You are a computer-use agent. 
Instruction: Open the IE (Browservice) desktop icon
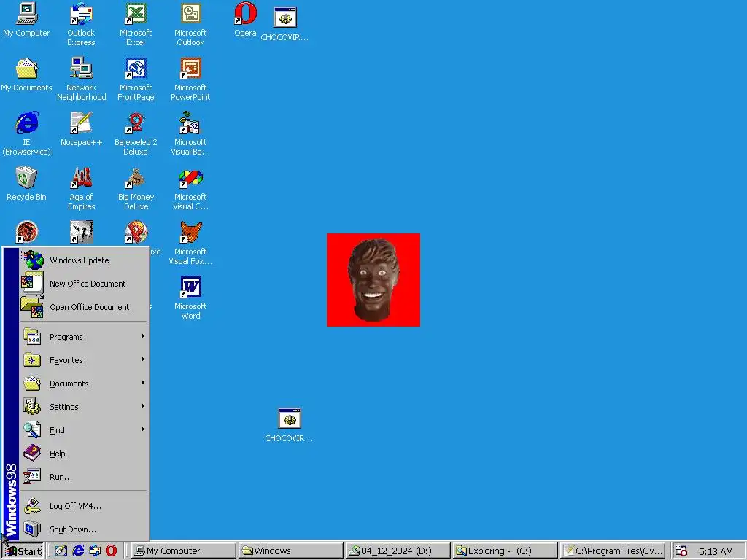(x=26, y=134)
